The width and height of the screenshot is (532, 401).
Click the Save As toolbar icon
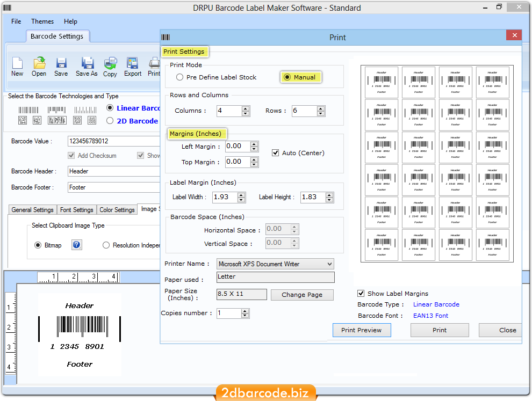click(x=87, y=63)
